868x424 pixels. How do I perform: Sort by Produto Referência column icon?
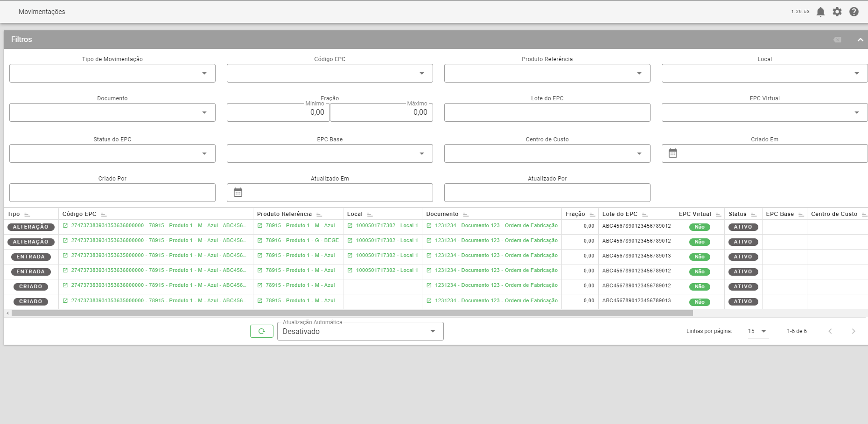tap(319, 214)
